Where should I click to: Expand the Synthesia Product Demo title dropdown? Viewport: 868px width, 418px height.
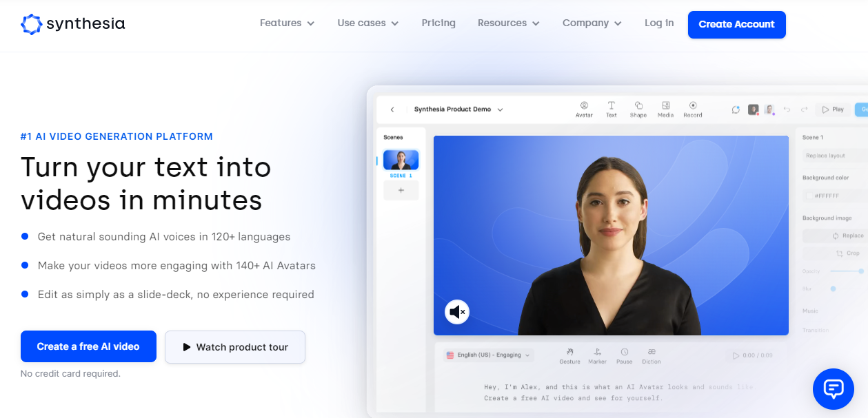point(458,109)
